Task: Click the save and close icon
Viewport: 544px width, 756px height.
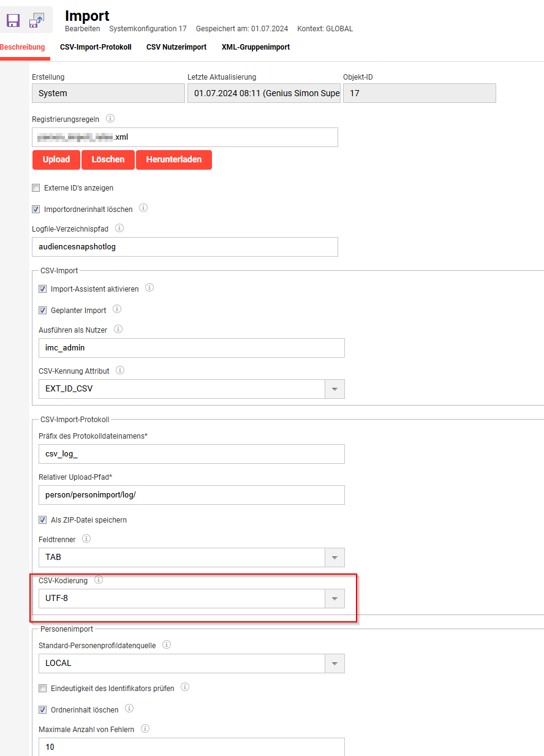Action: click(37, 20)
